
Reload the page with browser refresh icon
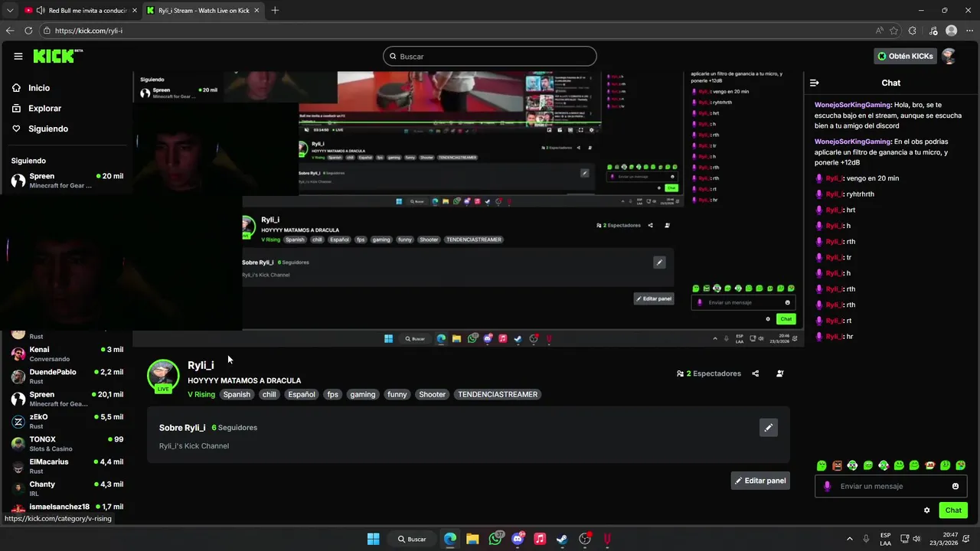[28, 31]
